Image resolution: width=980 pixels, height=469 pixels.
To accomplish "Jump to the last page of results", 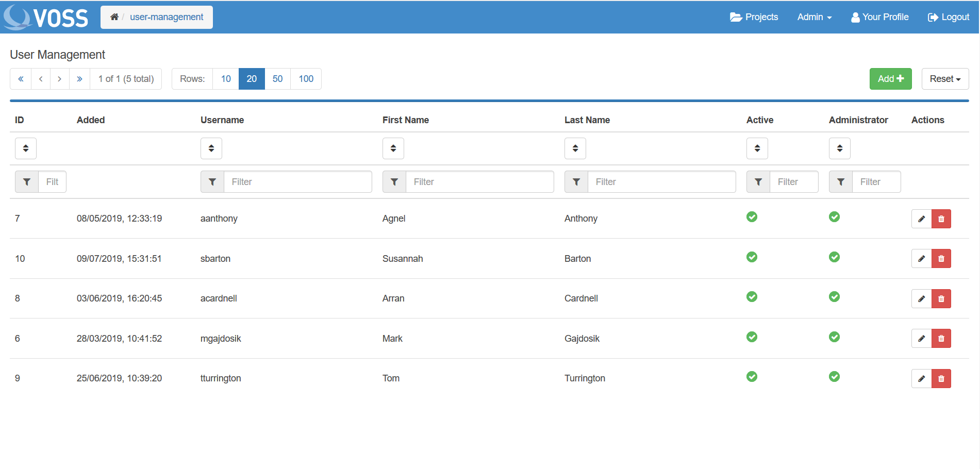I will [x=79, y=79].
